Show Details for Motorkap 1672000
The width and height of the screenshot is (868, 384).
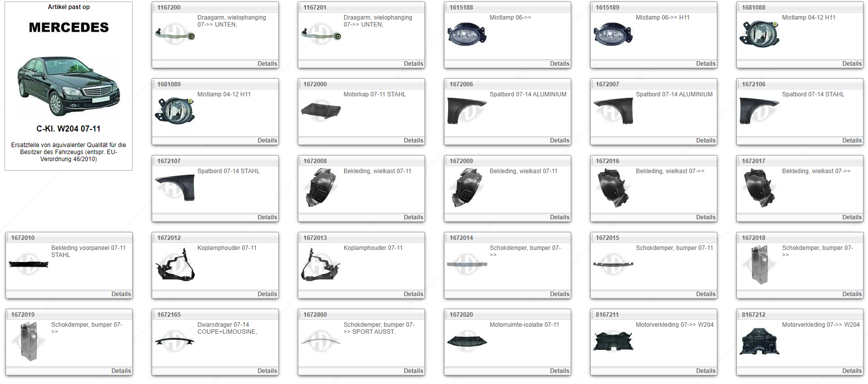pos(413,141)
